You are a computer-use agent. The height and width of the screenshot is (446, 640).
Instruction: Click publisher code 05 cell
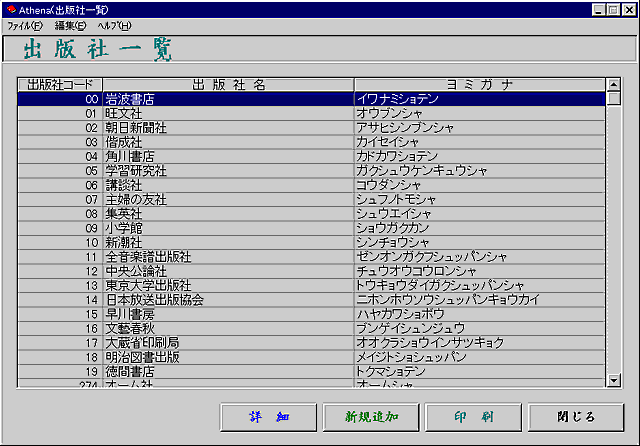[60, 171]
